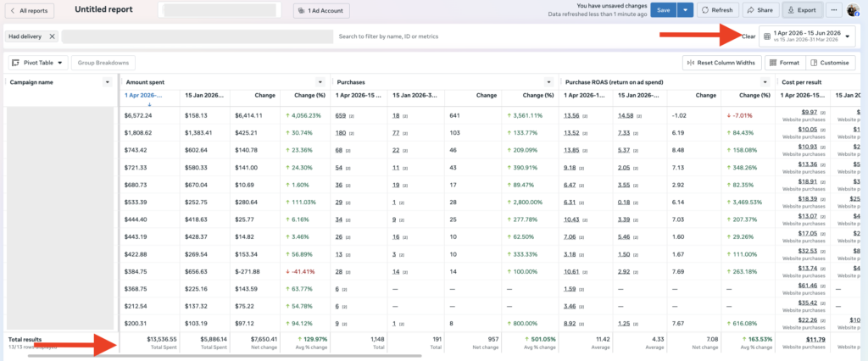Reset Column Widths

(x=722, y=63)
